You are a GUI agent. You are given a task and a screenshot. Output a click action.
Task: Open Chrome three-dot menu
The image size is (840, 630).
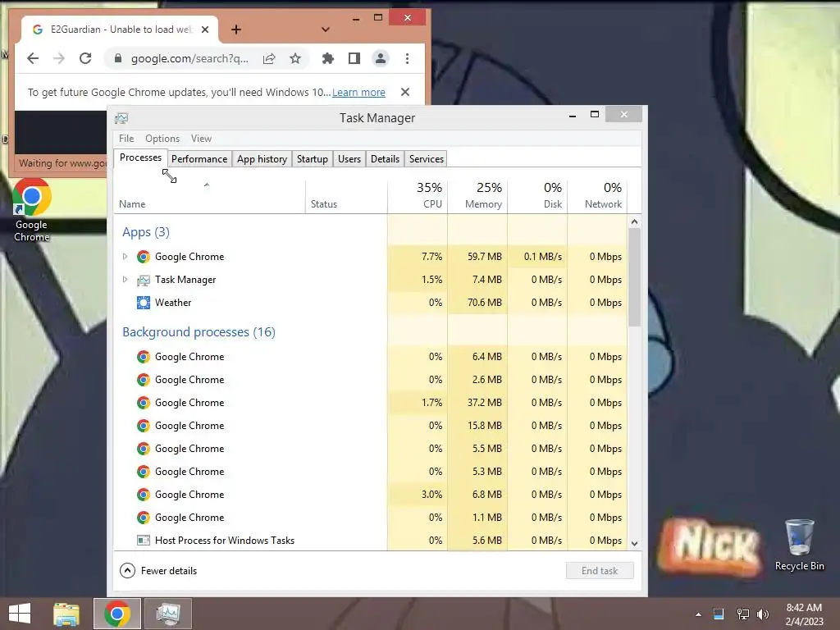point(407,58)
